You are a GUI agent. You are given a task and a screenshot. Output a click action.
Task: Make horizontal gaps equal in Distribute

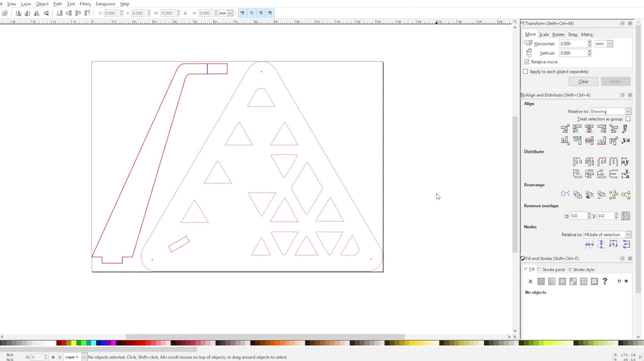click(x=613, y=161)
